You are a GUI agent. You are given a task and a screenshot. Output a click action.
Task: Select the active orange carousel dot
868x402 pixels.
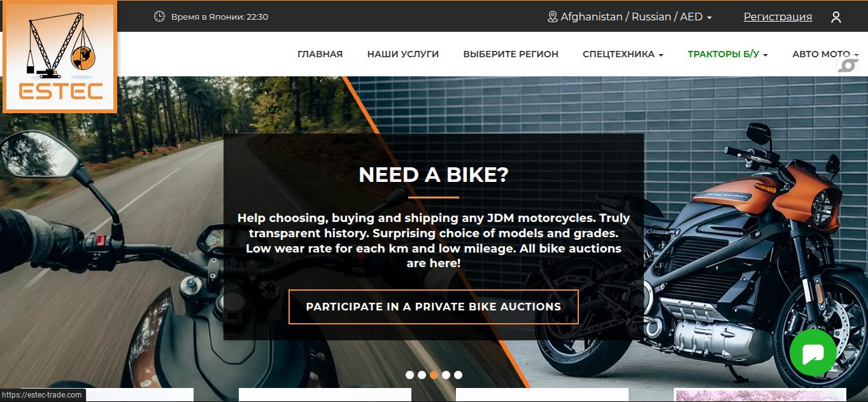click(x=434, y=375)
